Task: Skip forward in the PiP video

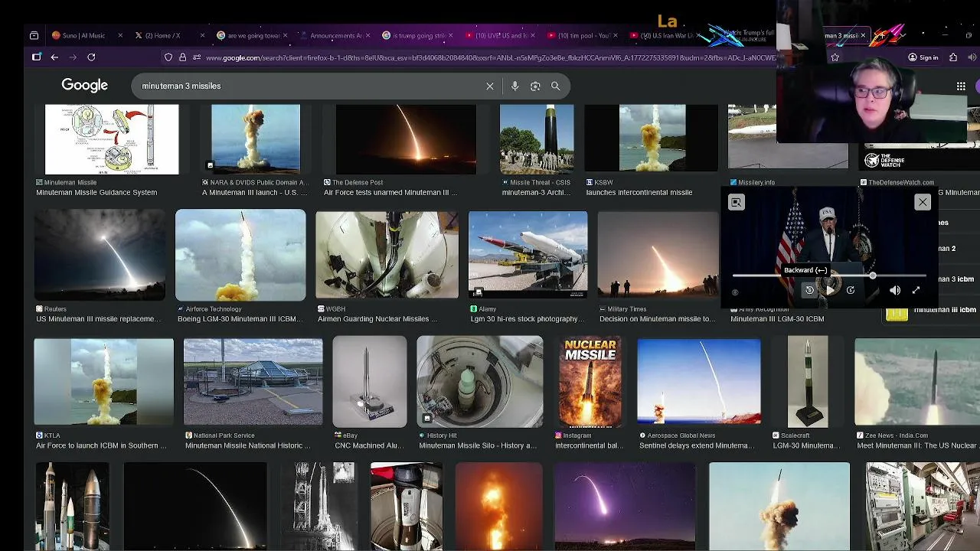Action: tap(851, 290)
